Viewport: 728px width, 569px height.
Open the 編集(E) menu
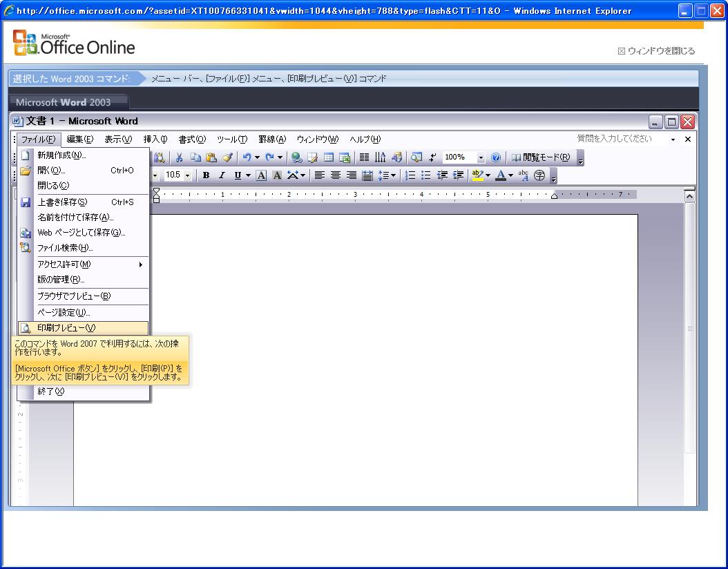[x=80, y=139]
